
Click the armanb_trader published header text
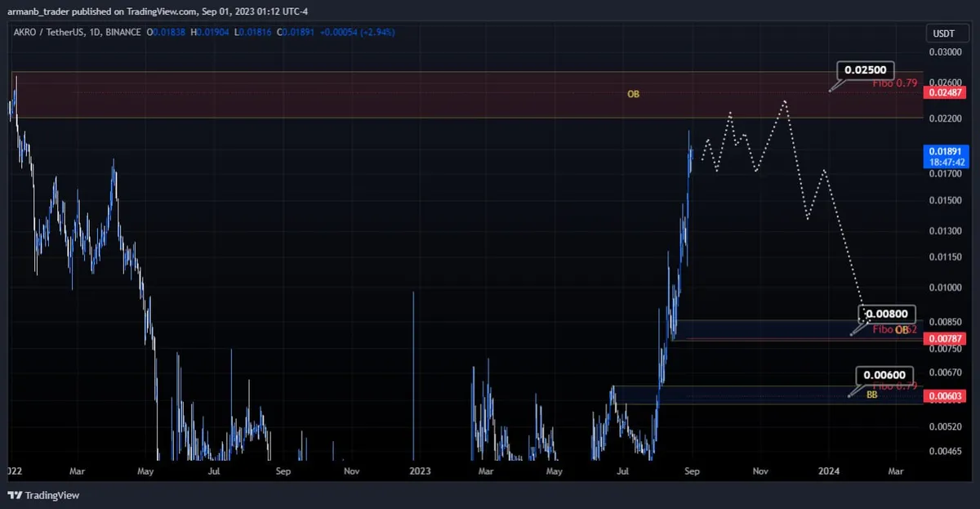click(x=160, y=11)
